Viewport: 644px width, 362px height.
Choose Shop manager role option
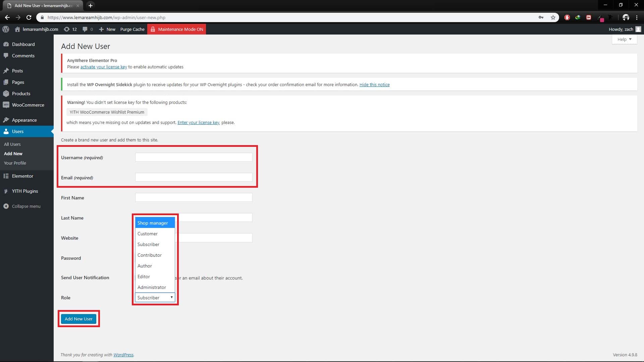tap(155, 223)
